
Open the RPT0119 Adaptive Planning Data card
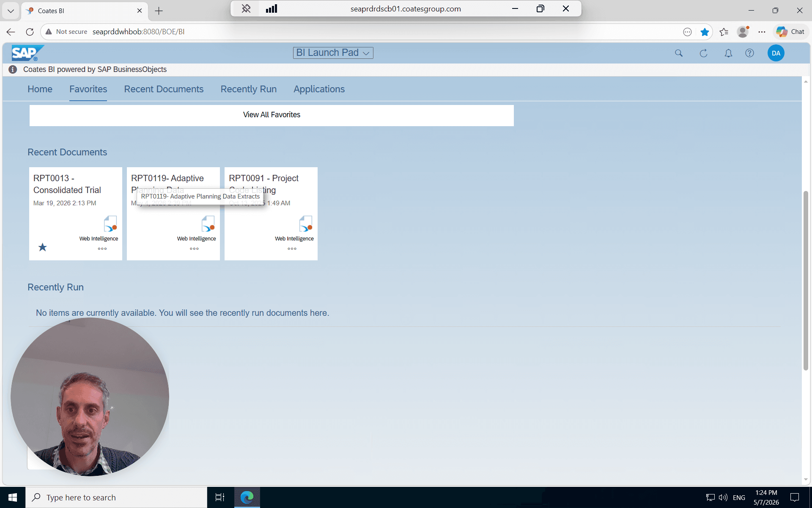click(x=173, y=213)
